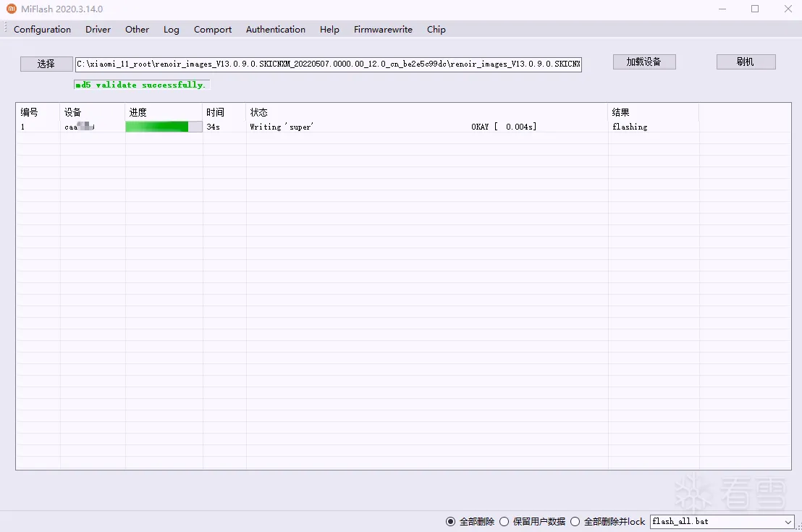Open the Chip menu
This screenshot has height=532, width=802.
click(436, 29)
